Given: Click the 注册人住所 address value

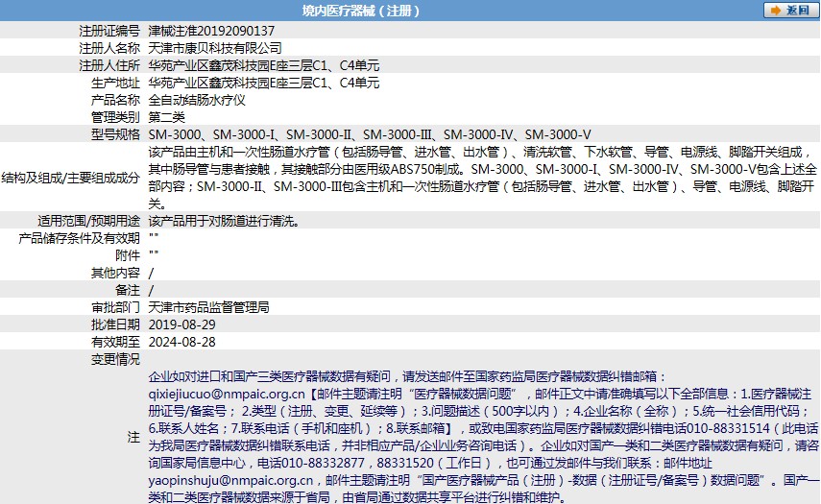Looking at the screenshot, I should (264, 65).
